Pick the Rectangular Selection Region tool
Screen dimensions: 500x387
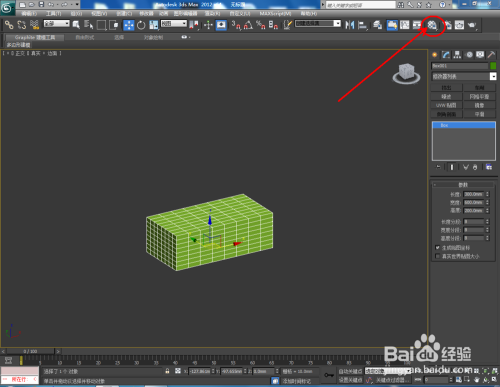(x=101, y=25)
